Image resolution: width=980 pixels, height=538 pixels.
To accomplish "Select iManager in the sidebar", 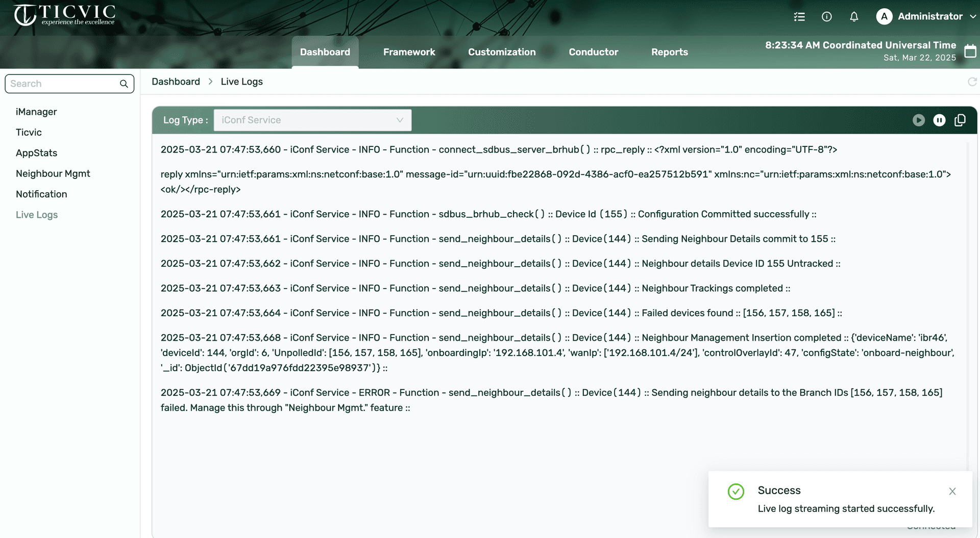I will (x=36, y=112).
